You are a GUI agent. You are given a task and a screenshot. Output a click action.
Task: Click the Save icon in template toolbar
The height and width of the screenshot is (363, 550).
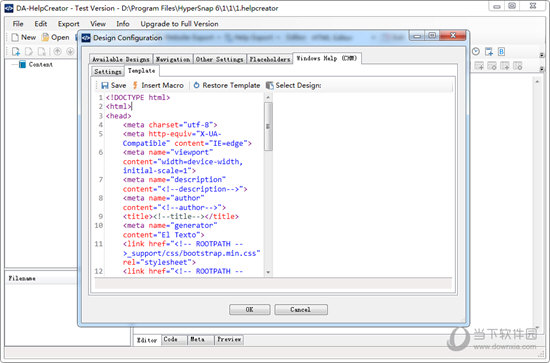click(105, 85)
